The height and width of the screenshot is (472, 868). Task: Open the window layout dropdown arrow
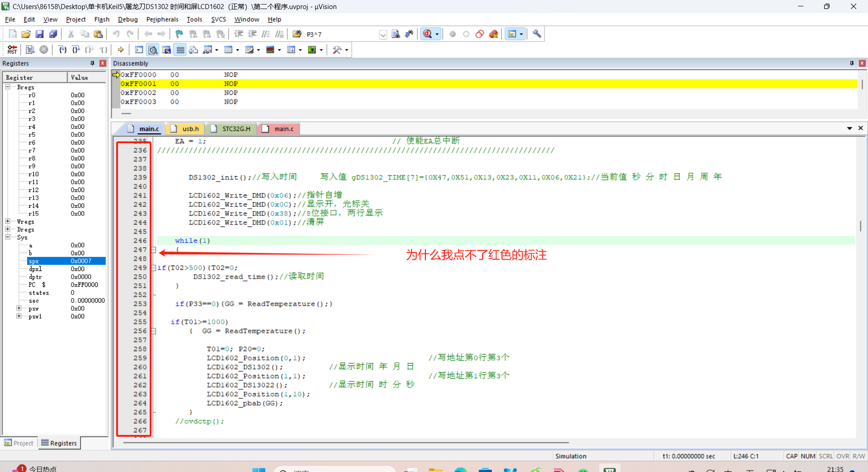[x=521, y=34]
